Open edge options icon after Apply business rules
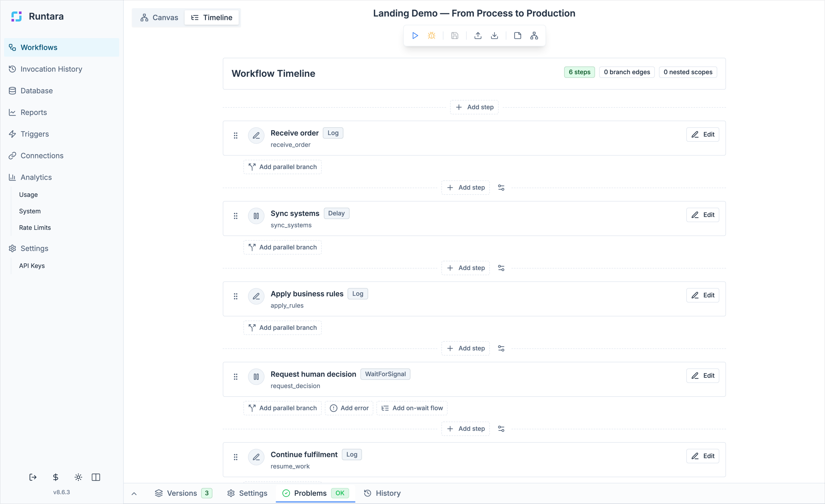 click(x=501, y=348)
